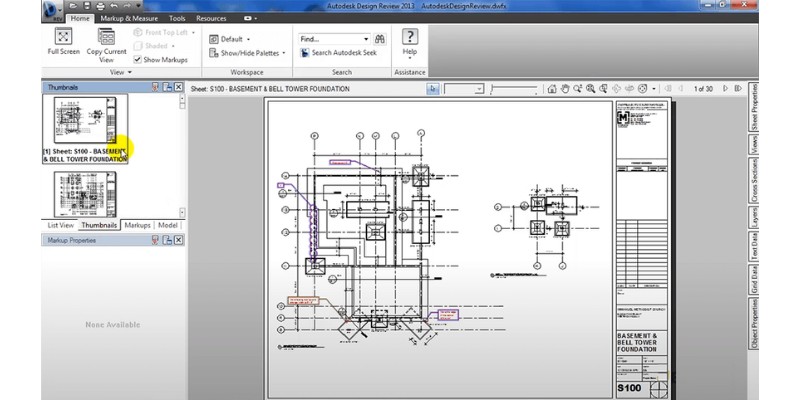
Task: Uncheck the Show Markups checkbox
Action: pos(137,60)
